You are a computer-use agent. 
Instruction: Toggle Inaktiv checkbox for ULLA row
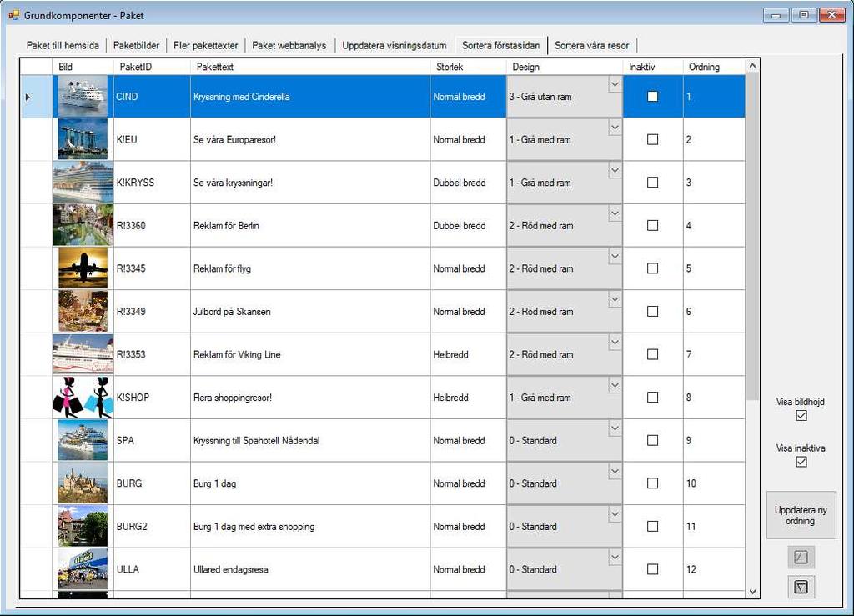tap(652, 569)
